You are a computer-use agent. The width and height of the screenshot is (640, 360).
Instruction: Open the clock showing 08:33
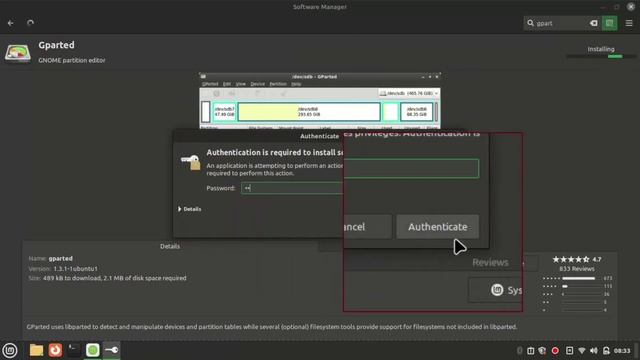pos(622,351)
